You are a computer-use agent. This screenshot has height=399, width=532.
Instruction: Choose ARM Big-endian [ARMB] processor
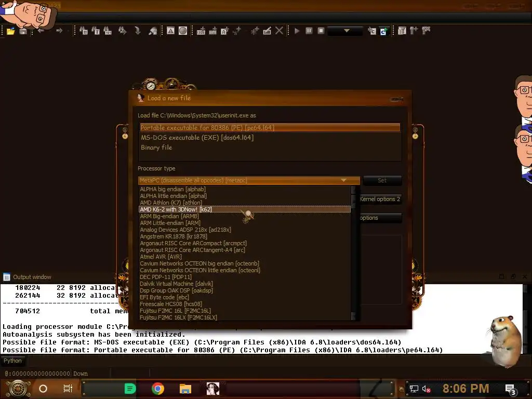coord(244,216)
